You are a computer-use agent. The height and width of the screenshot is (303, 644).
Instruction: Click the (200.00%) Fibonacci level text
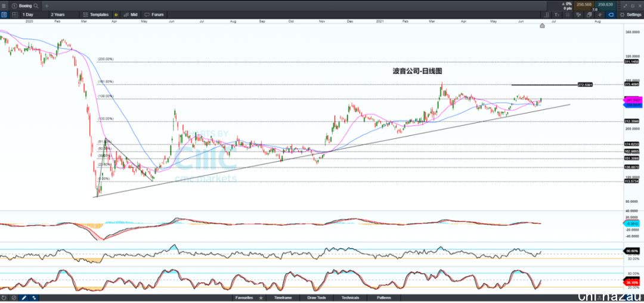coord(106,59)
